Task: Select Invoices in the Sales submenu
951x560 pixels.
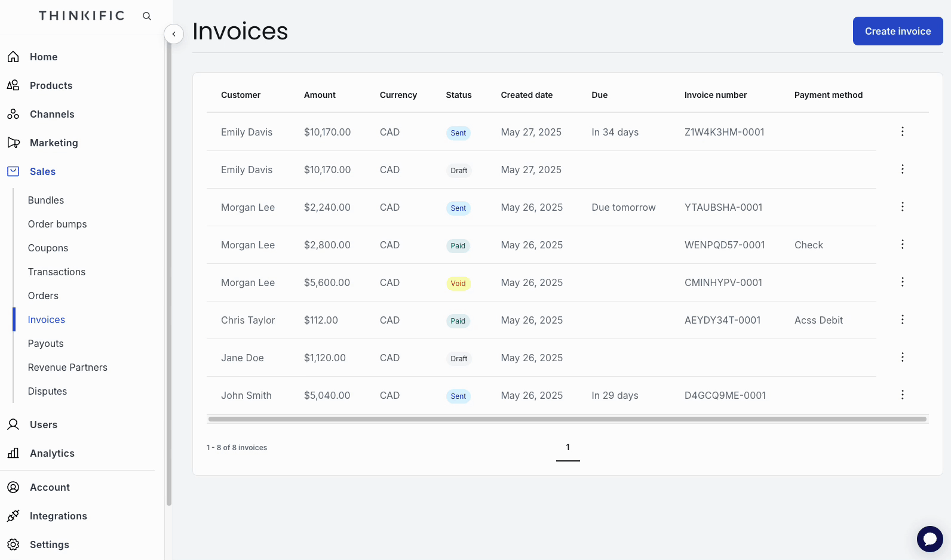Action: 47,319
